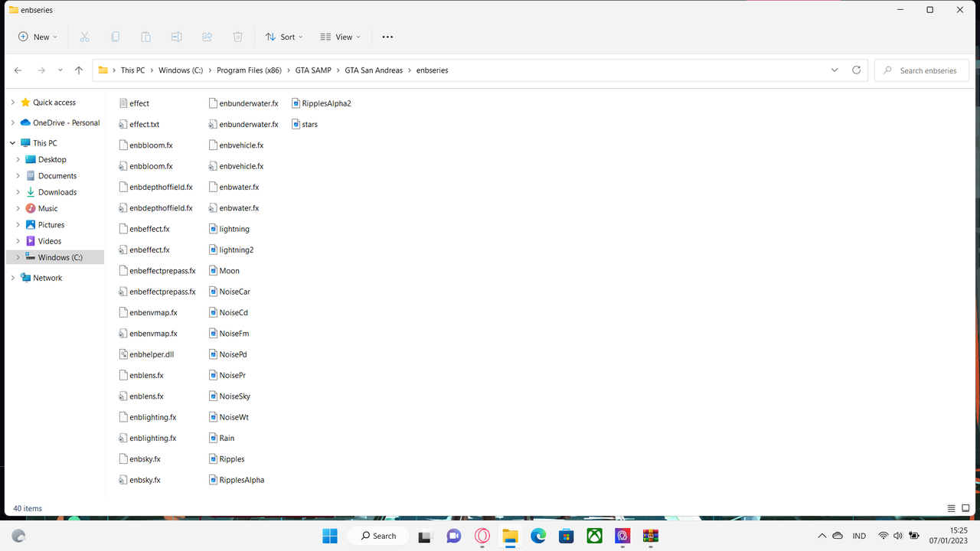980x551 pixels.
Task: Select the enbhelper.dll file name
Action: pyautogui.click(x=152, y=354)
